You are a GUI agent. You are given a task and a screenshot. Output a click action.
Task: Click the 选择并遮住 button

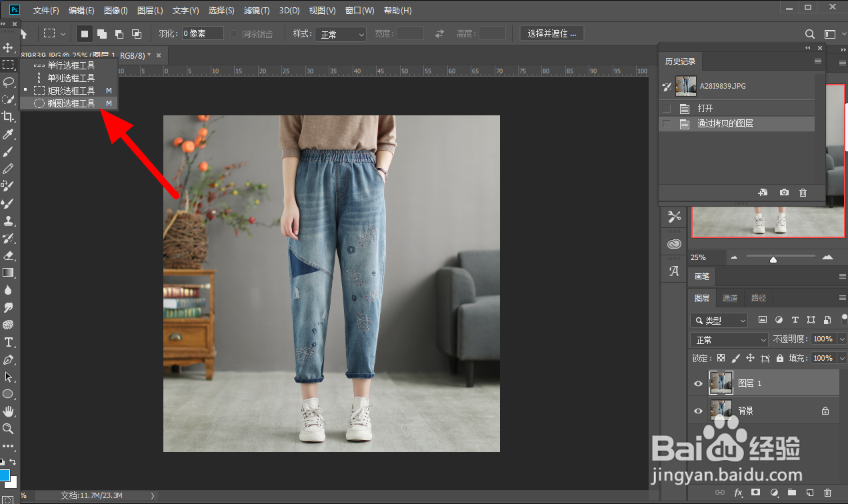[x=552, y=33]
